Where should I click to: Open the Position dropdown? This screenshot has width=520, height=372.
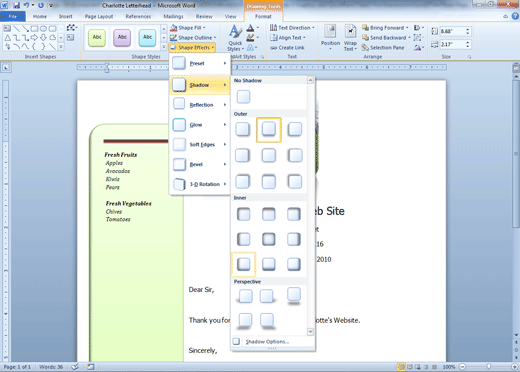[330, 37]
